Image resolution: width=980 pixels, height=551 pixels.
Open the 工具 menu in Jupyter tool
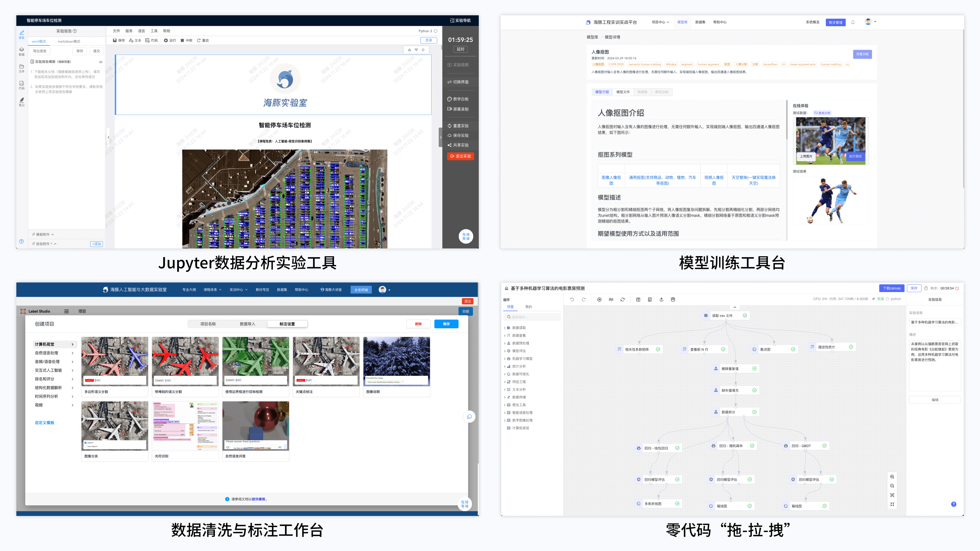(154, 31)
